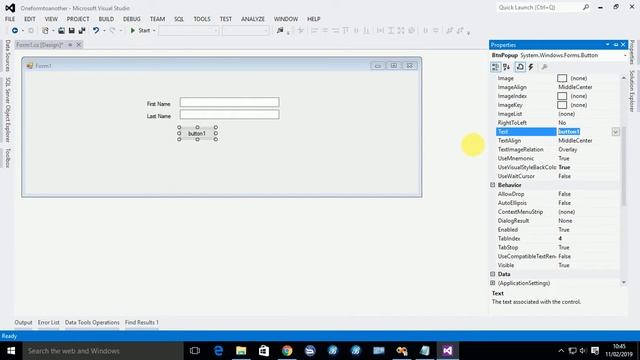Select the TabIndex property row
The image size is (640, 360).
click(x=558, y=239)
